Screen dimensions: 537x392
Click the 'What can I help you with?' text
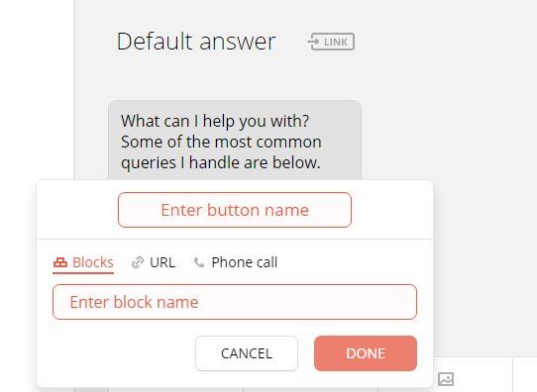click(x=215, y=121)
